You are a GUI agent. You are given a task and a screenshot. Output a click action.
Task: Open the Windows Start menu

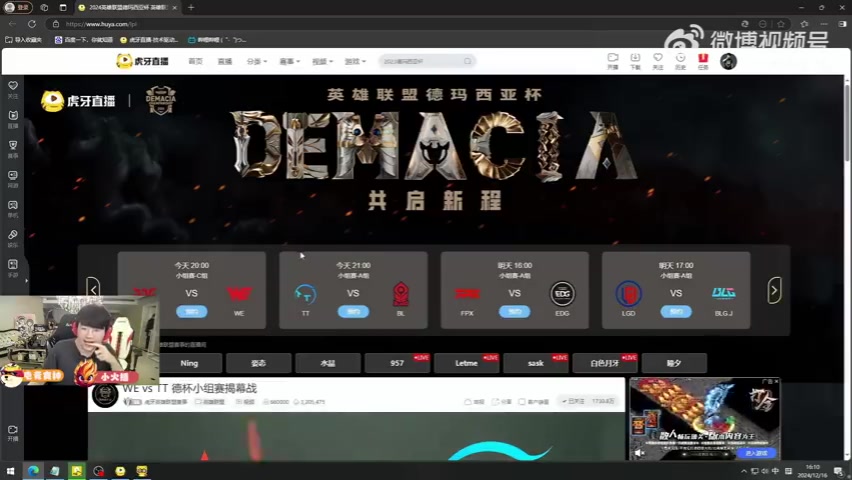coord(10,471)
